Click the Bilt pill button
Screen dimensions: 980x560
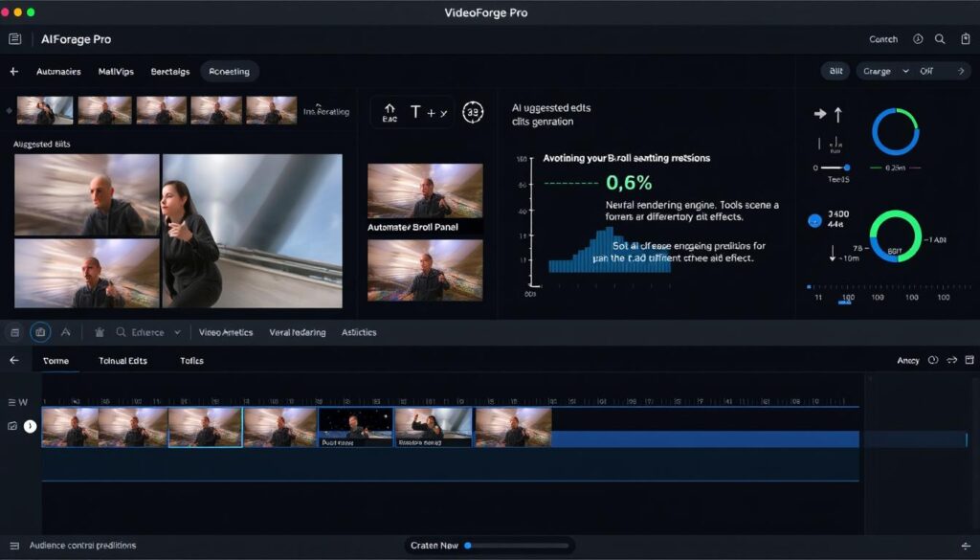[835, 71]
